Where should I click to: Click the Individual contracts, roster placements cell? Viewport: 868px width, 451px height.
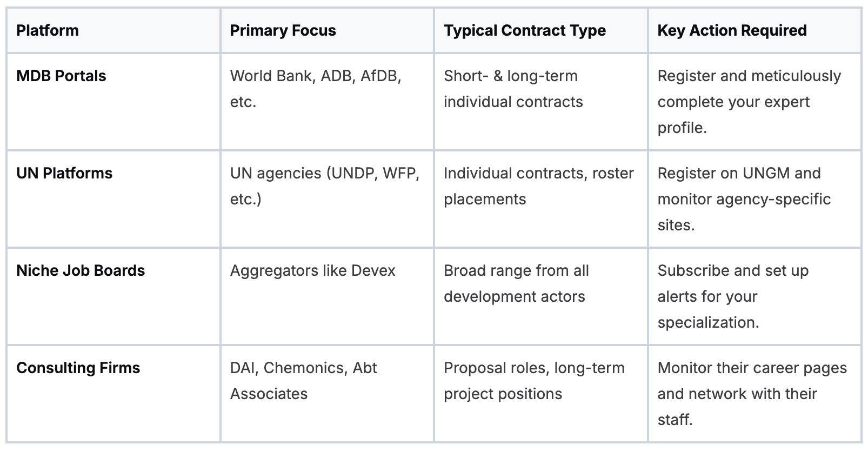pyautogui.click(x=538, y=186)
